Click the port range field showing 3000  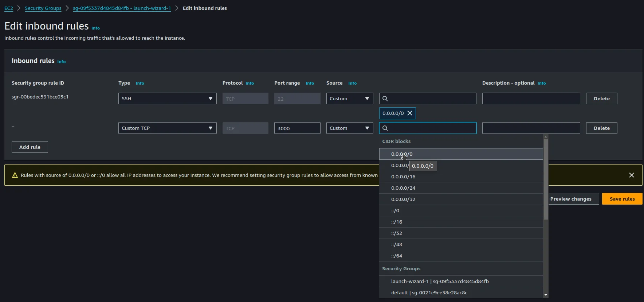[297, 128]
